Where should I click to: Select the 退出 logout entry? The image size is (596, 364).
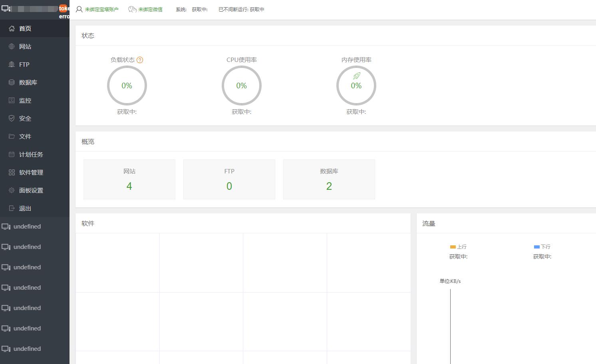[35, 208]
